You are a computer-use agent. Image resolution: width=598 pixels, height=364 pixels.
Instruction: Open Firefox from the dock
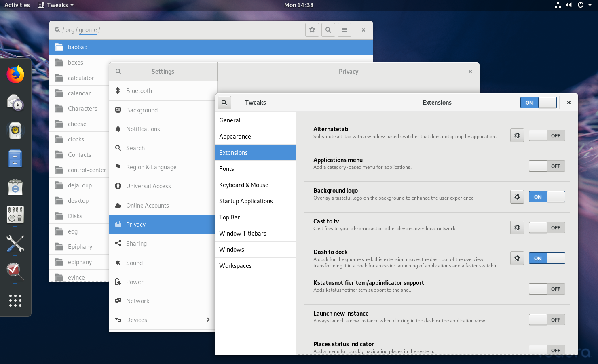click(x=15, y=75)
